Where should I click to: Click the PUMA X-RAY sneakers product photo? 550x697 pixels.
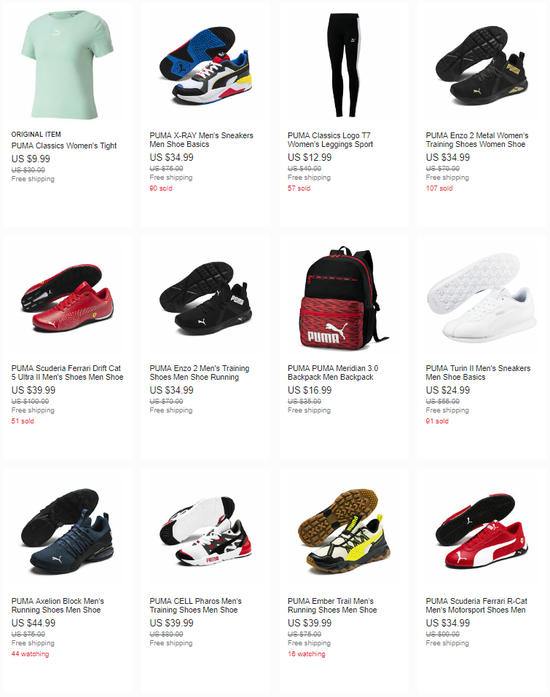205,65
